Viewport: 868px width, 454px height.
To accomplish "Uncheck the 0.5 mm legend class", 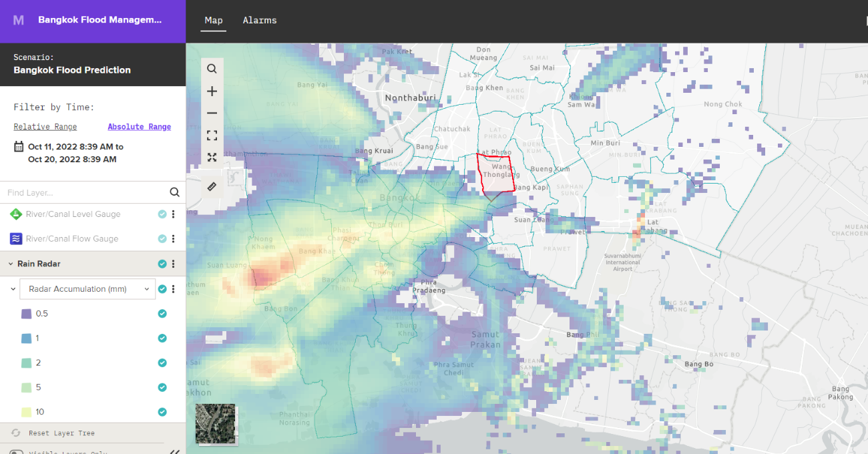I will coord(162,314).
